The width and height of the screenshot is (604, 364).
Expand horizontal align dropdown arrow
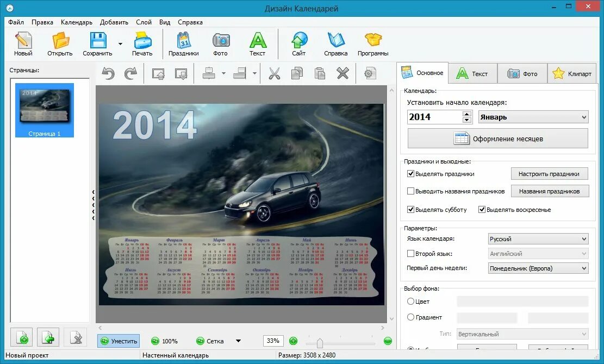[x=223, y=73]
